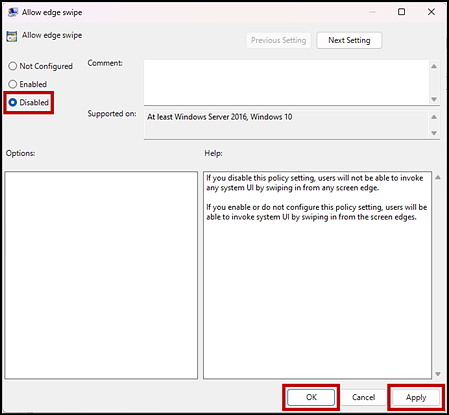Click Supported on scroll down arrow
The height and width of the screenshot is (415, 449).
coord(434,133)
